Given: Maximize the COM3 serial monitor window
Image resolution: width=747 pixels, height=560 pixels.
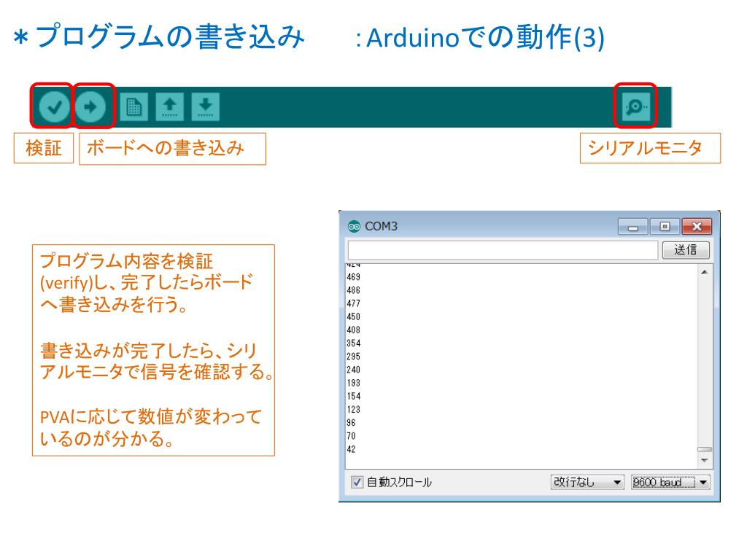Looking at the screenshot, I should tap(662, 226).
